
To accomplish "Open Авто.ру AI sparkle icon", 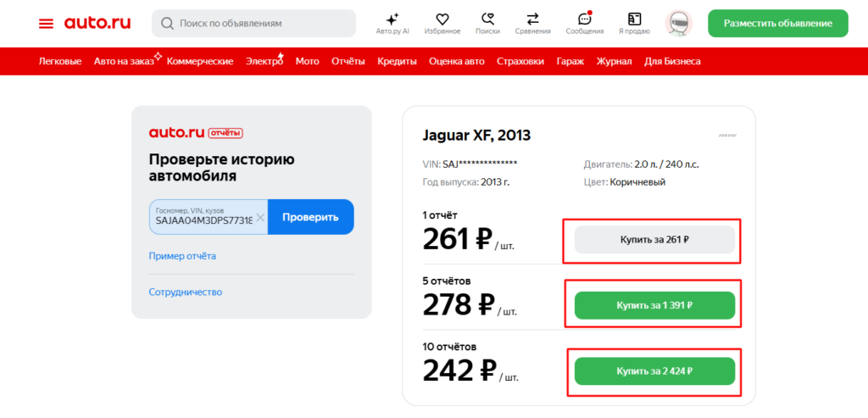I will click(392, 19).
